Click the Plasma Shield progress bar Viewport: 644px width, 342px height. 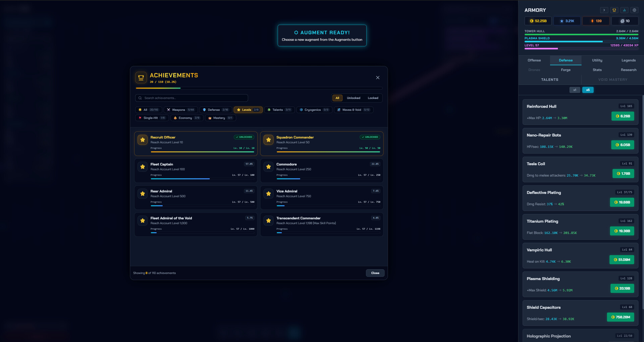pyautogui.click(x=581, y=42)
